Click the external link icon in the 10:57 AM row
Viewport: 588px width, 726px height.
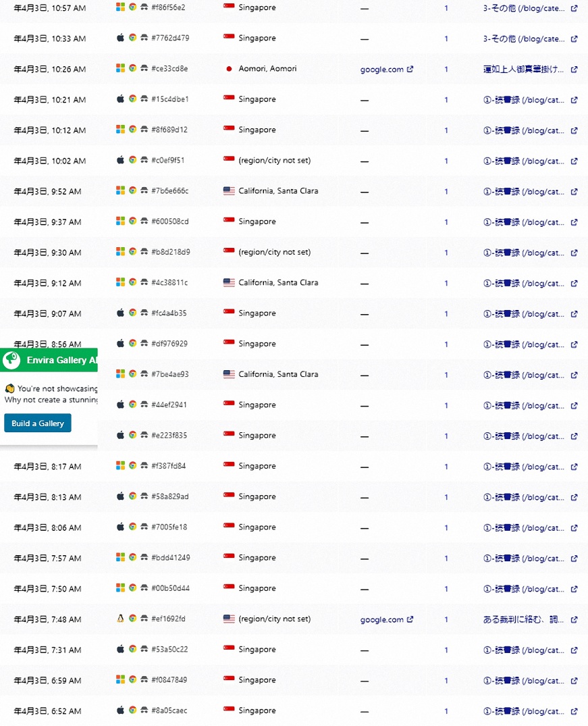[x=574, y=8]
